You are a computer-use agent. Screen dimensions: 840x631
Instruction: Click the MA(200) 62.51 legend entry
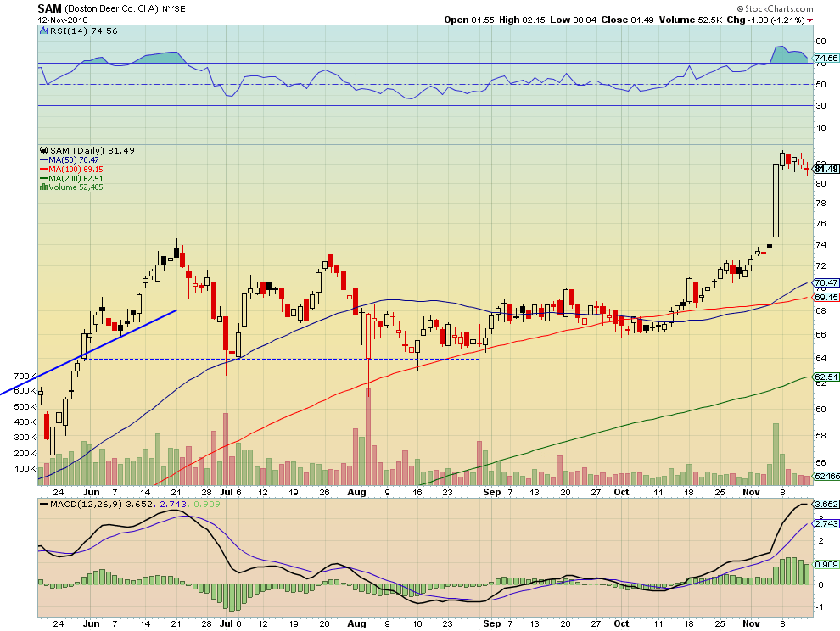coord(76,178)
